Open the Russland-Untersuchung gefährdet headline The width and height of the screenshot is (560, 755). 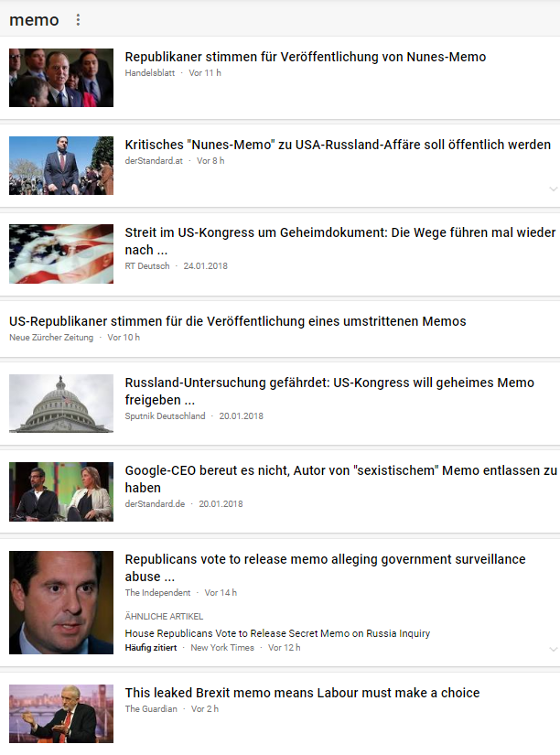point(329,391)
